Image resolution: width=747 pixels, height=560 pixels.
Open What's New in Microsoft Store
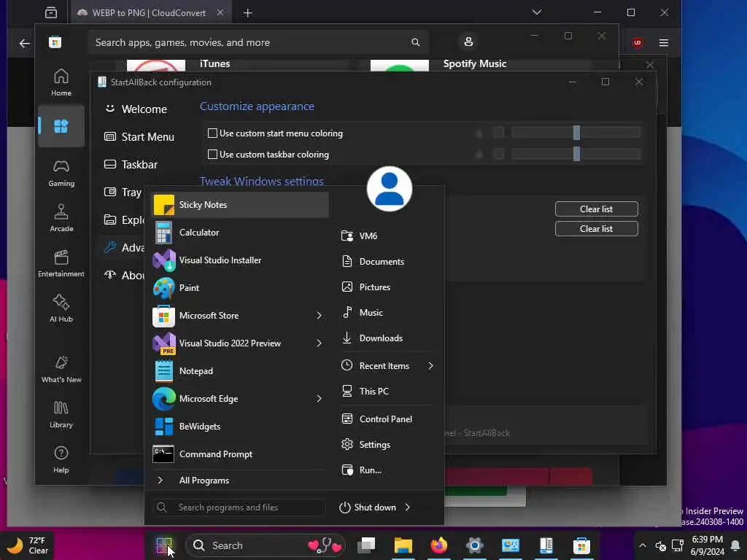coord(61,370)
